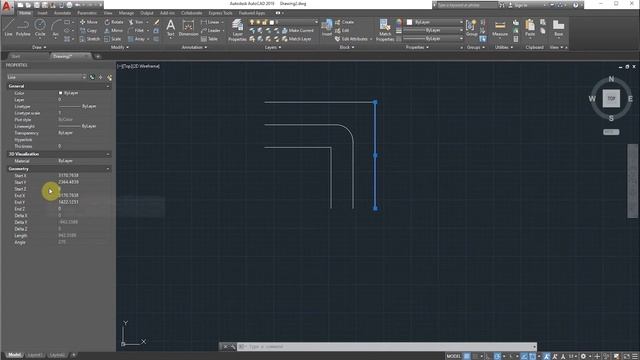Click the Match Properties tool
640x360 pixels.
click(x=385, y=30)
